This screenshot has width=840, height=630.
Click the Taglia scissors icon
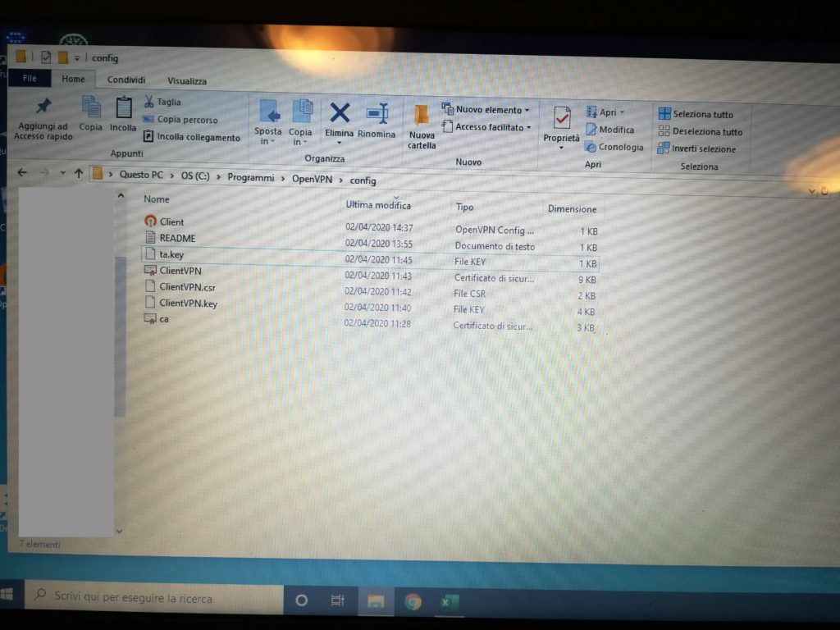tap(148, 101)
